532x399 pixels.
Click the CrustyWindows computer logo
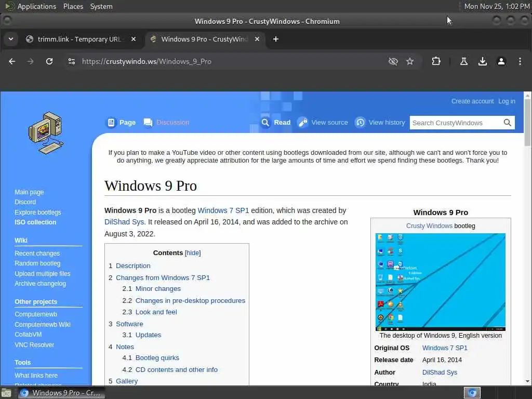pyautogui.click(x=46, y=132)
